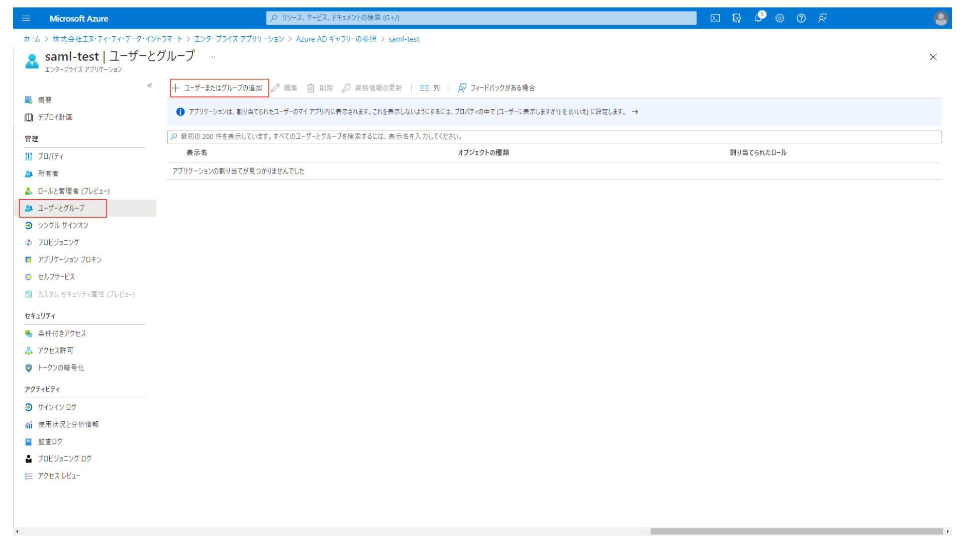Click Add user or group button
This screenshot has width=980, height=558.
click(x=219, y=88)
